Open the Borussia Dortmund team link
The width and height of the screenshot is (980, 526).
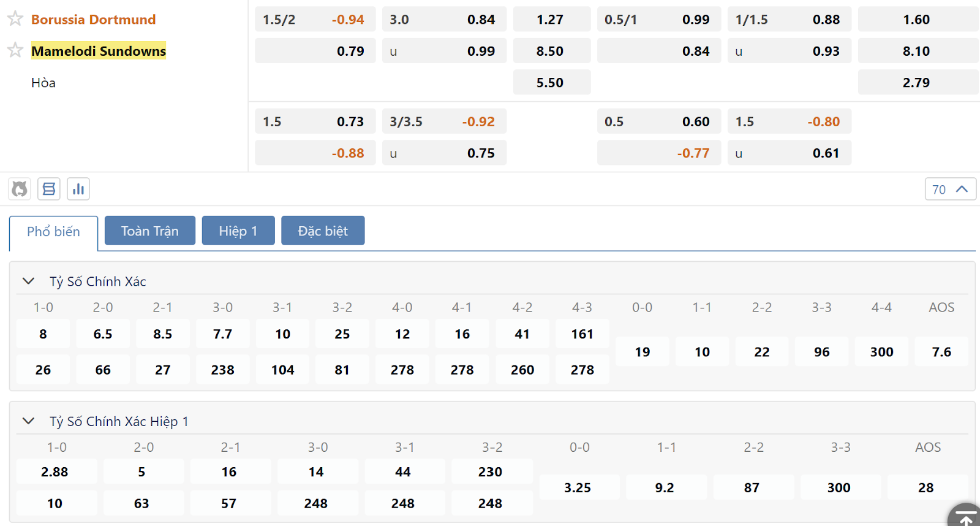pos(94,20)
